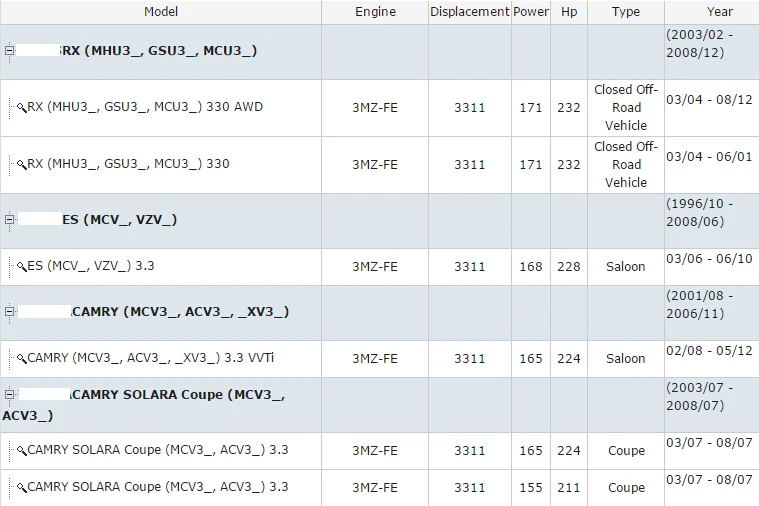The height and width of the screenshot is (506, 759).
Task: Select RX group heading text
Action: click(x=159, y=50)
